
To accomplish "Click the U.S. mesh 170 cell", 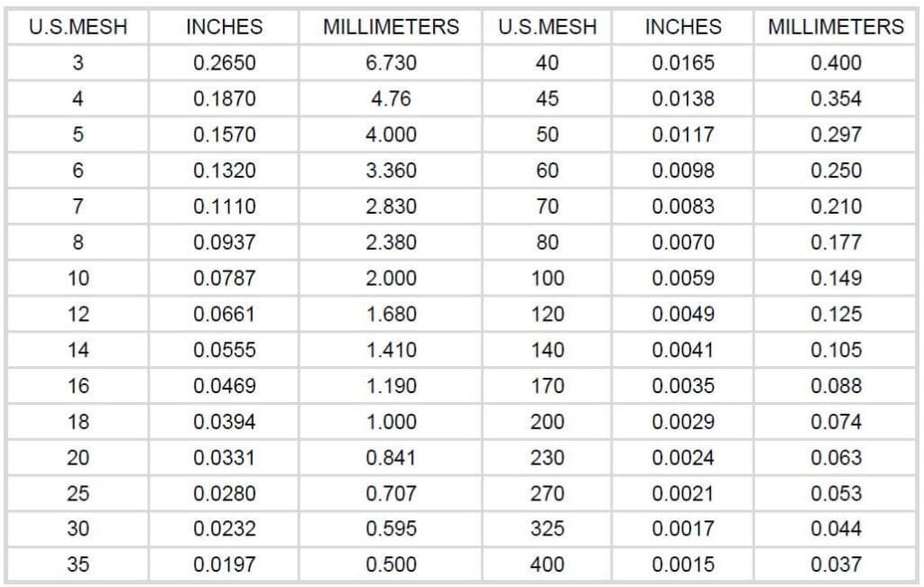I will [547, 386].
